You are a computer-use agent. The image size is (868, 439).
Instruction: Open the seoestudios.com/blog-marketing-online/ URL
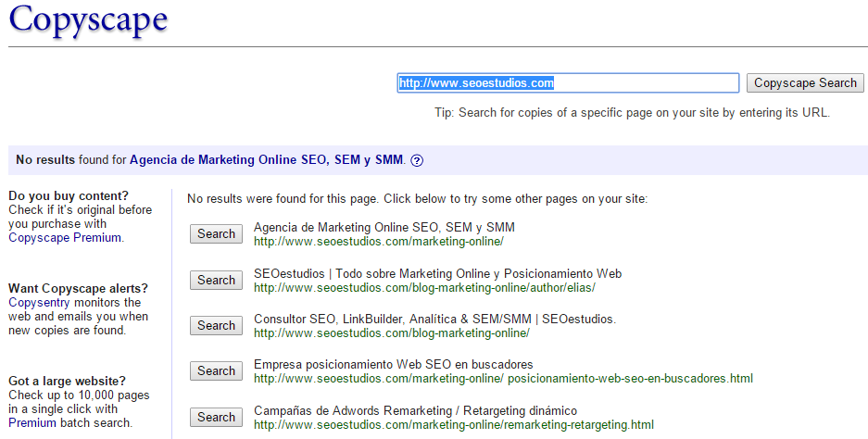click(x=391, y=333)
